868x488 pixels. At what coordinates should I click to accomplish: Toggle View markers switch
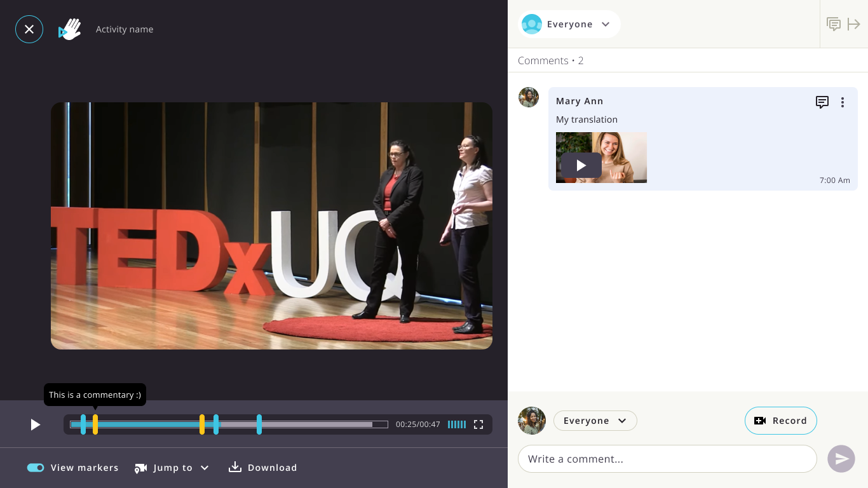point(36,468)
